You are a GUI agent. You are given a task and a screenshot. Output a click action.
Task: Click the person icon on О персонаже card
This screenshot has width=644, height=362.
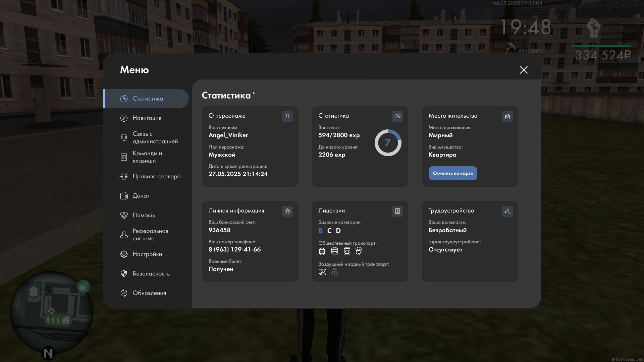[x=287, y=116]
